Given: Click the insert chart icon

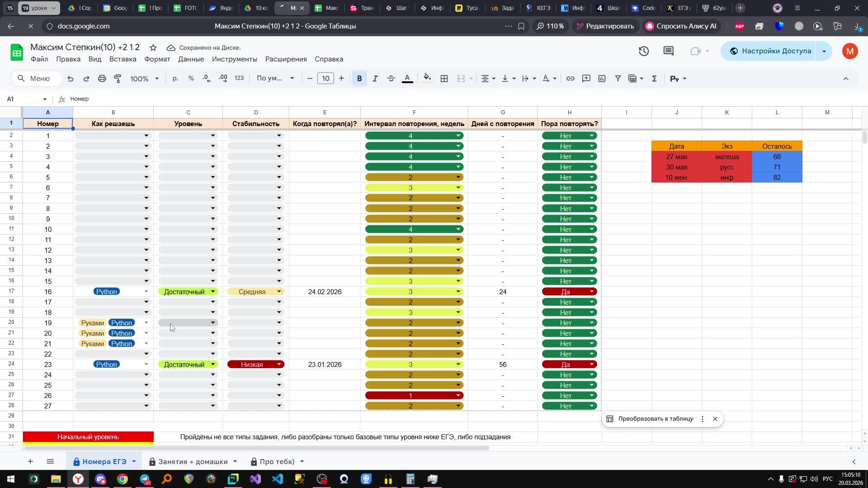Looking at the screenshot, I should point(602,79).
